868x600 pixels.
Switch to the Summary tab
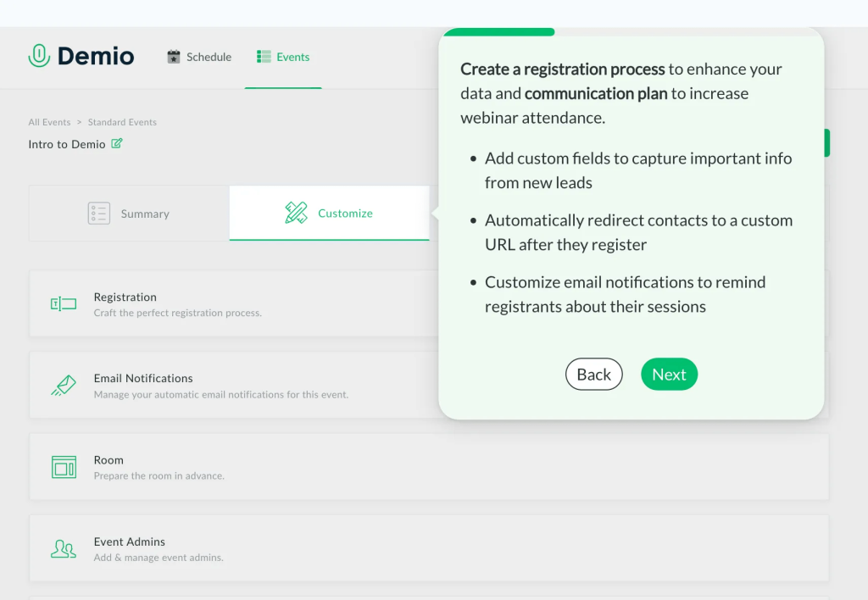click(x=129, y=213)
